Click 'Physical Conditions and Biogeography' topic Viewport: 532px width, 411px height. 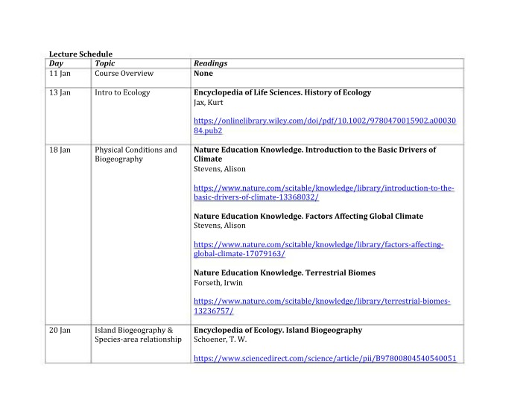(x=136, y=154)
